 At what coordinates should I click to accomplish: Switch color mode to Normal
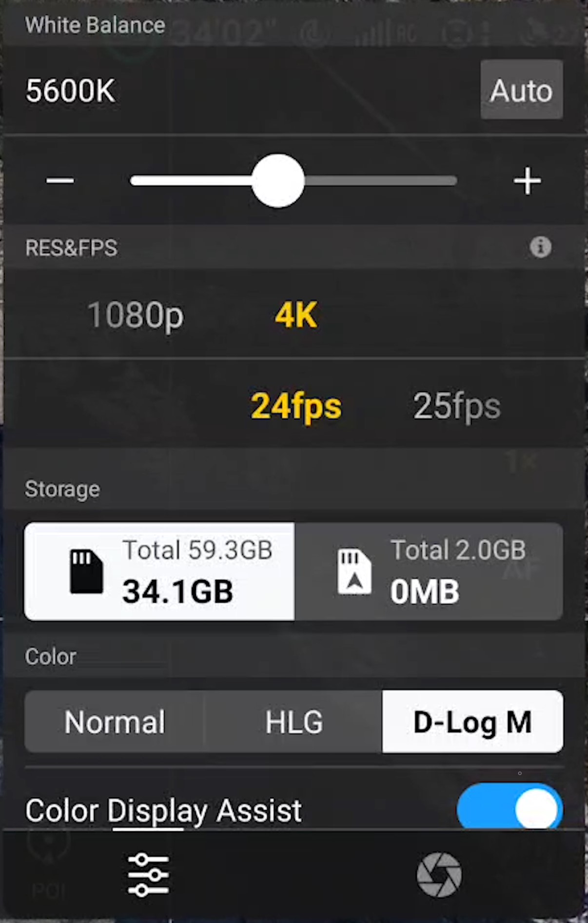click(115, 722)
